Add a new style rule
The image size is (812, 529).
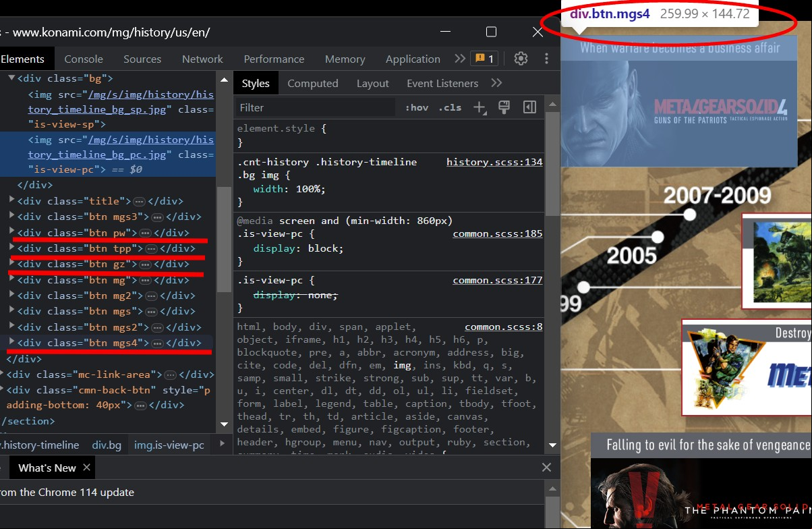[x=480, y=107]
